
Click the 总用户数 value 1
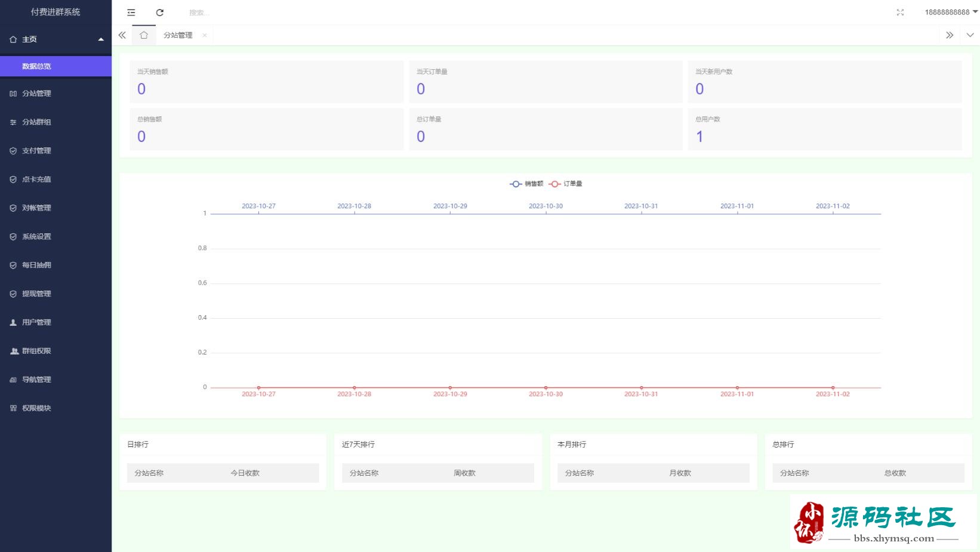tap(699, 137)
